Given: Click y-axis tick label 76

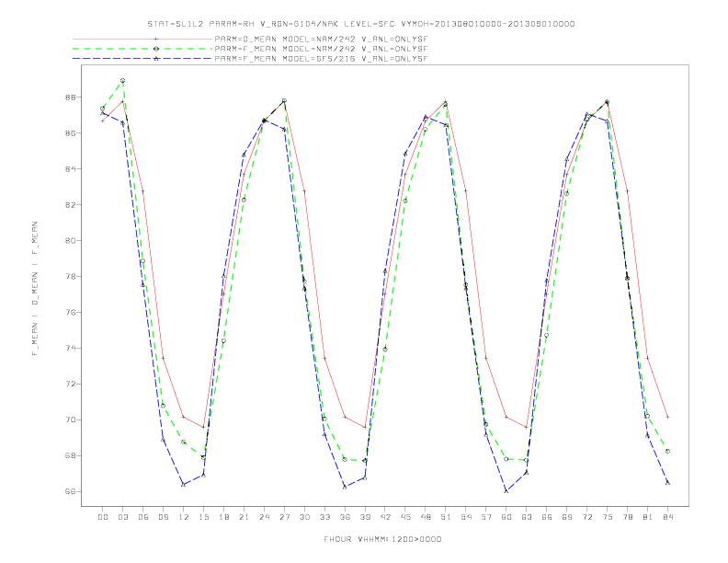Looking at the screenshot, I should pyautogui.click(x=70, y=312).
